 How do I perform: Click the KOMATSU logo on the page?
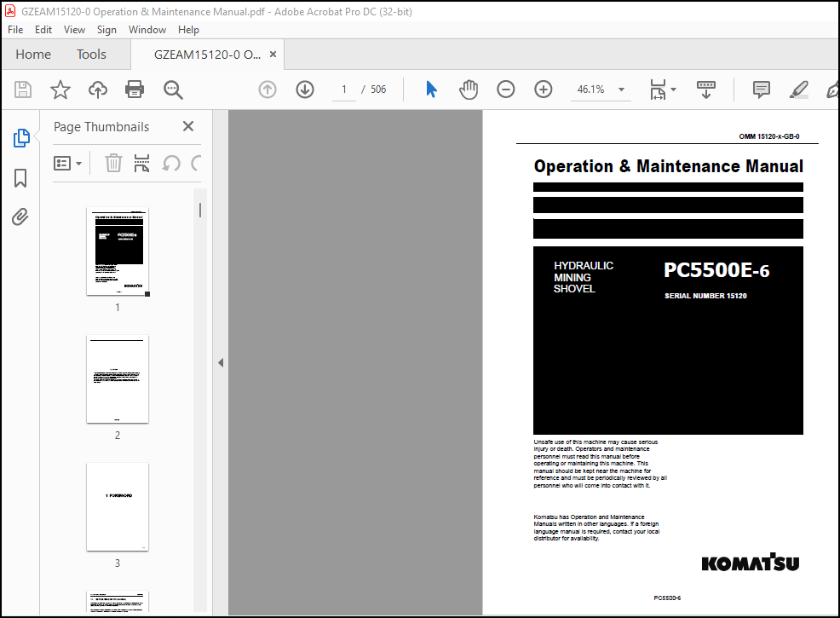click(x=750, y=563)
